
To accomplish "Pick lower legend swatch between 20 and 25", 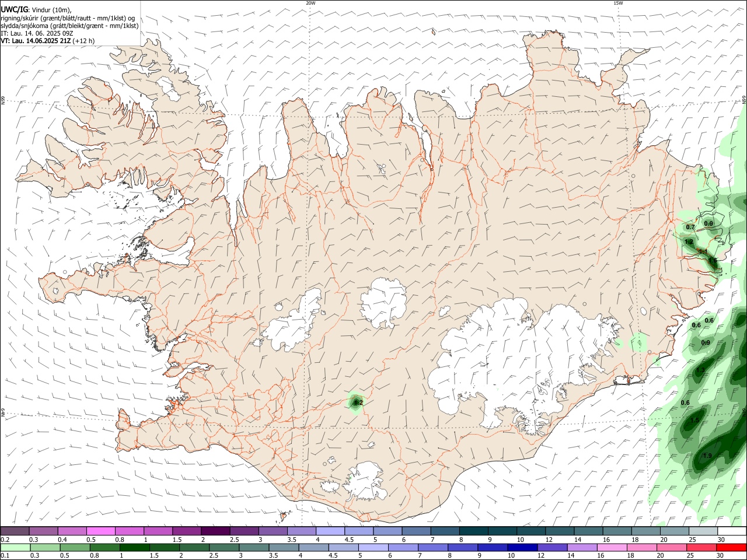I will point(671,547).
